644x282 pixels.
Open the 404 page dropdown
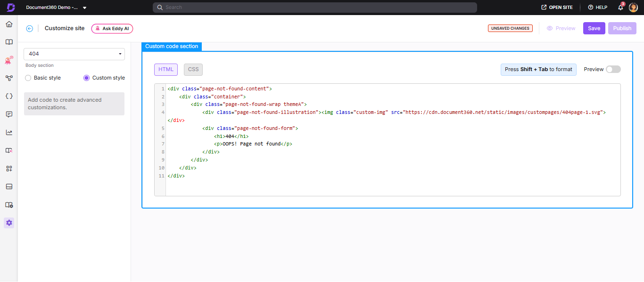[74, 54]
